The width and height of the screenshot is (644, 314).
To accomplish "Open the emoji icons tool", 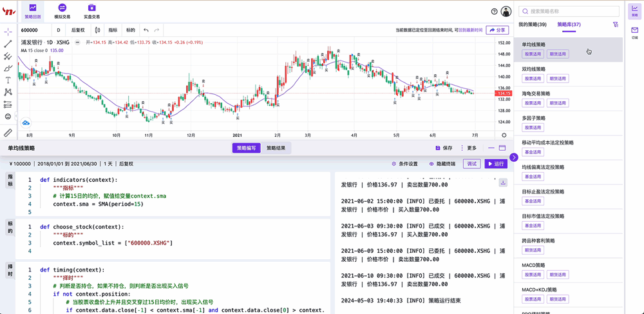I will (x=8, y=116).
